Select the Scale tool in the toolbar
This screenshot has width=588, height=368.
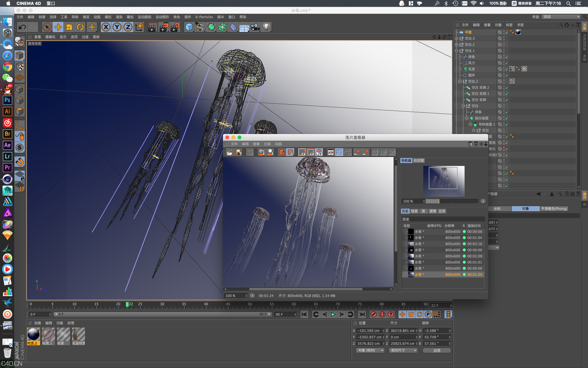pos(69,27)
